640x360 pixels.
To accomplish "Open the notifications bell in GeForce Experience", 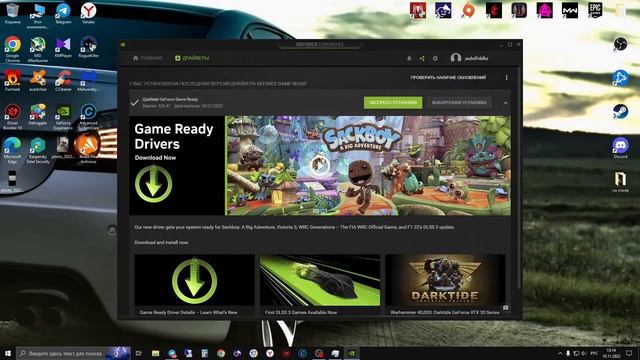I will pyautogui.click(x=409, y=58).
